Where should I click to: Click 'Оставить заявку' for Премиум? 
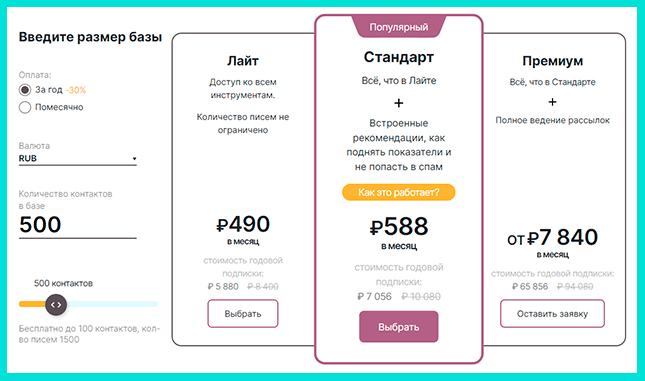(x=552, y=314)
